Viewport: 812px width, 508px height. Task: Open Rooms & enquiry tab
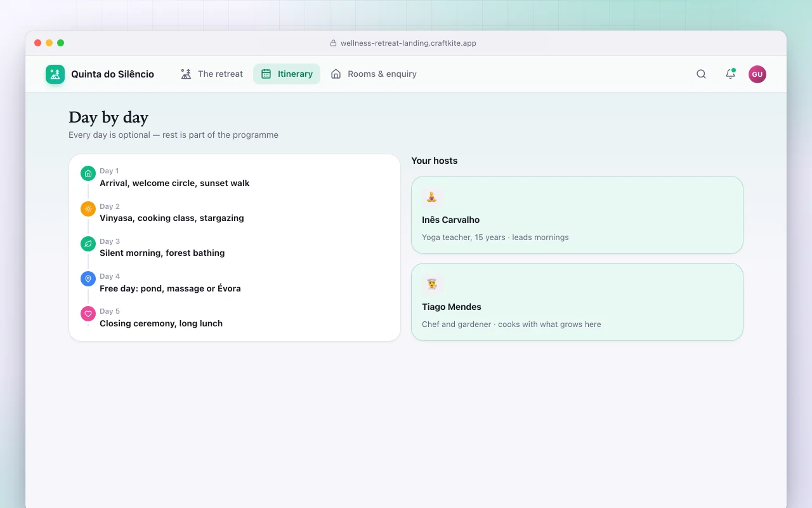pyautogui.click(x=374, y=74)
